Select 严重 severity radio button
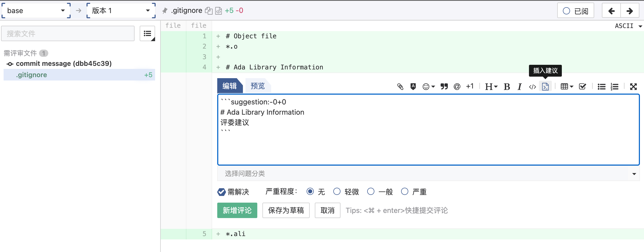The width and height of the screenshot is (644, 252). 404,192
